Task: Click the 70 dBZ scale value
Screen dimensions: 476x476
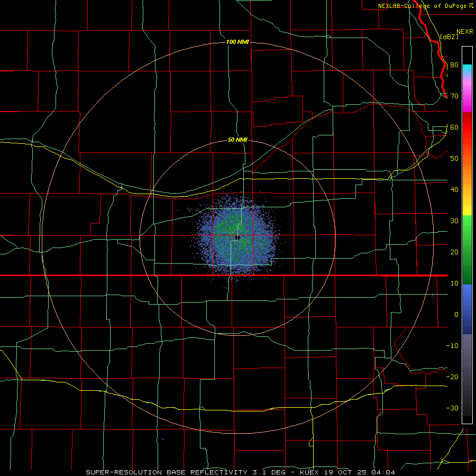Action: [454, 96]
